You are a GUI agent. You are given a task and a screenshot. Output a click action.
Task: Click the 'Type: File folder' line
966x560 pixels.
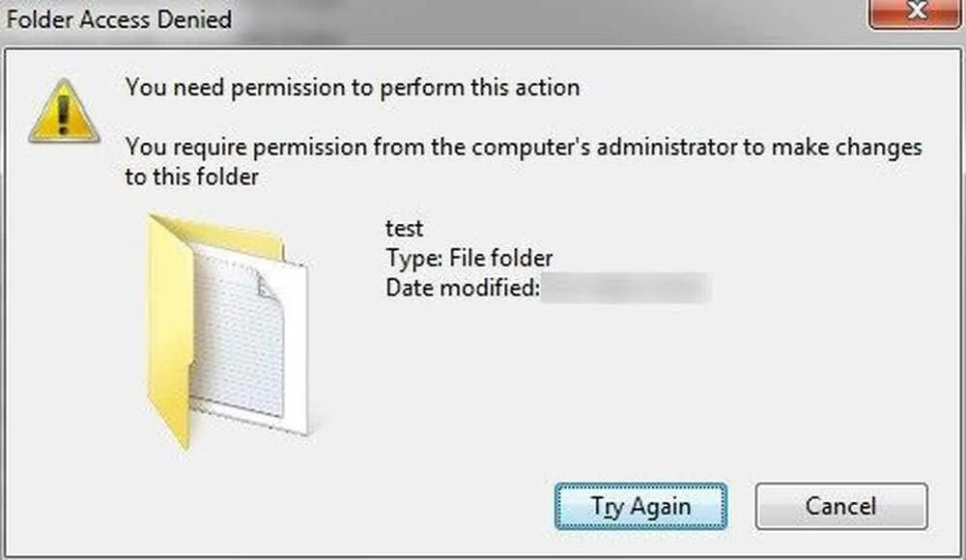pos(469,258)
